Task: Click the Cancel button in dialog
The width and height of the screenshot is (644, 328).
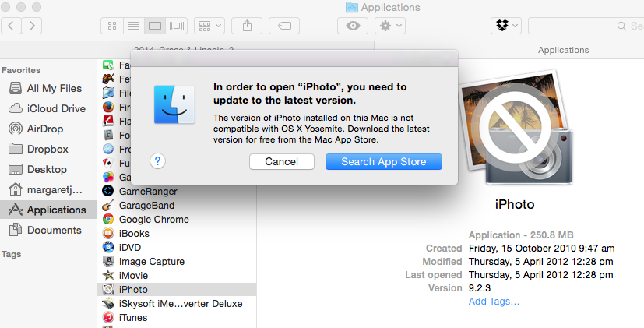Action: 282,161
